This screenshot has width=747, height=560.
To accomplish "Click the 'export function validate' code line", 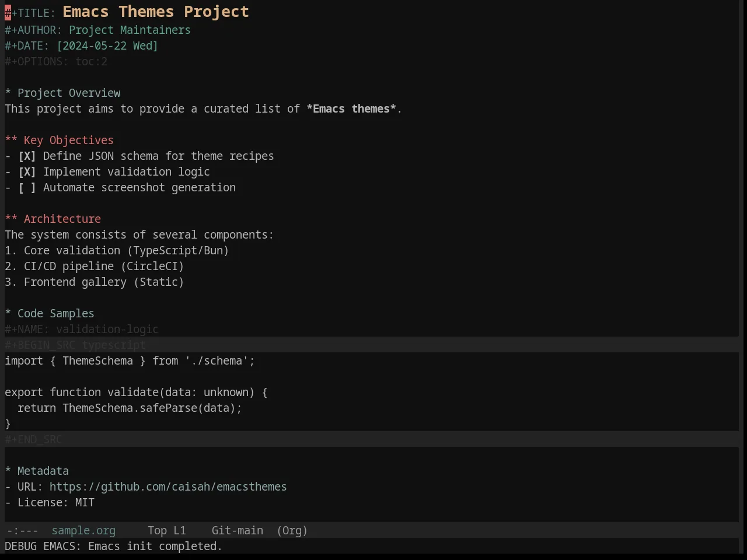I will [136, 393].
